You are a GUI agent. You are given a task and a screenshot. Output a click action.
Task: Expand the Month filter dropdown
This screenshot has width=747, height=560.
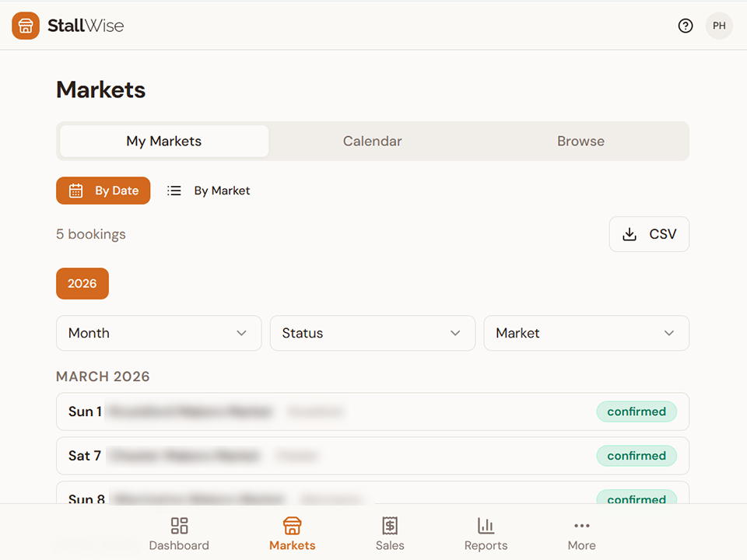coord(159,333)
